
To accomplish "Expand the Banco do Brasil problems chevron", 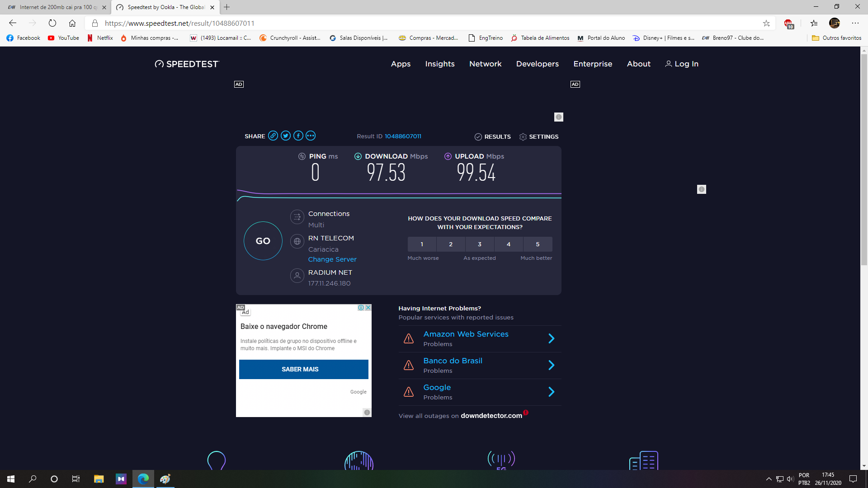I will pos(552,365).
